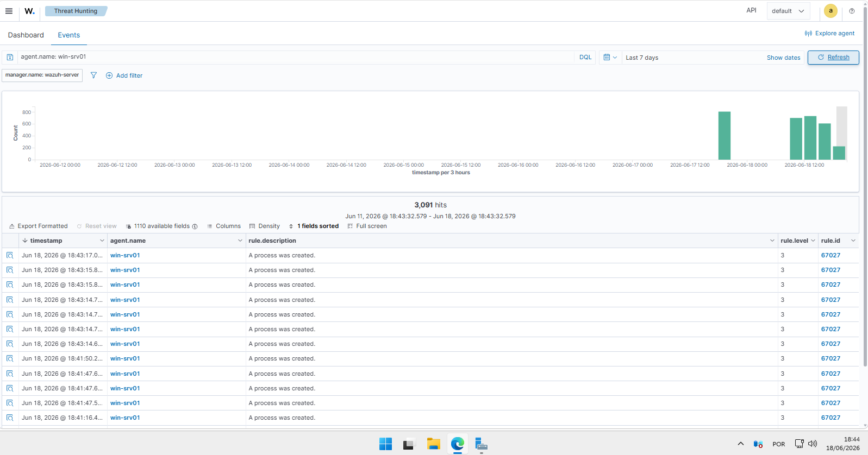This screenshot has width=868, height=455.
Task: Inspect the event at 18:41:16.4
Action: [x=10, y=418]
